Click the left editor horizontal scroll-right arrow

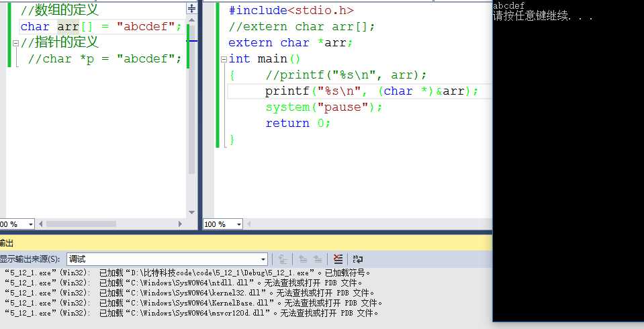(180, 224)
